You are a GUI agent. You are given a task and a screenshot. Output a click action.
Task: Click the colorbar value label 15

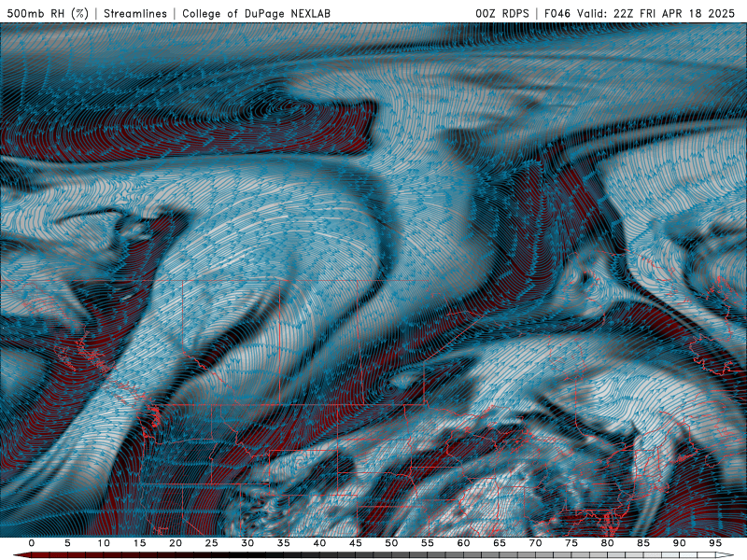coord(139,543)
